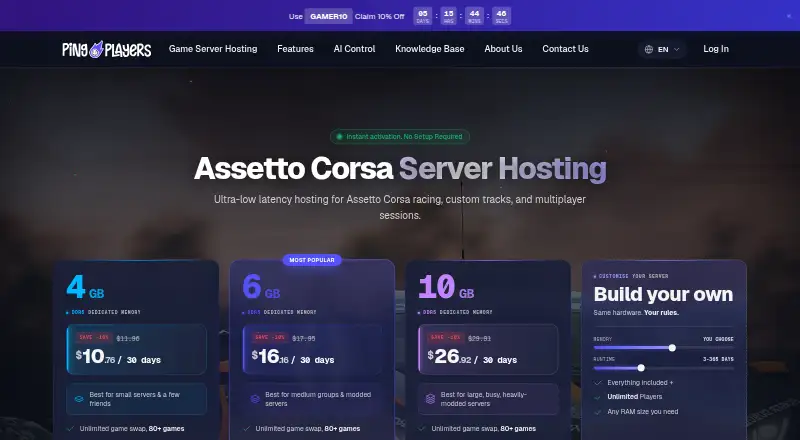Click the Assetto Corsa Server Hosting title
Viewport: 800px width, 440px height.
point(400,168)
